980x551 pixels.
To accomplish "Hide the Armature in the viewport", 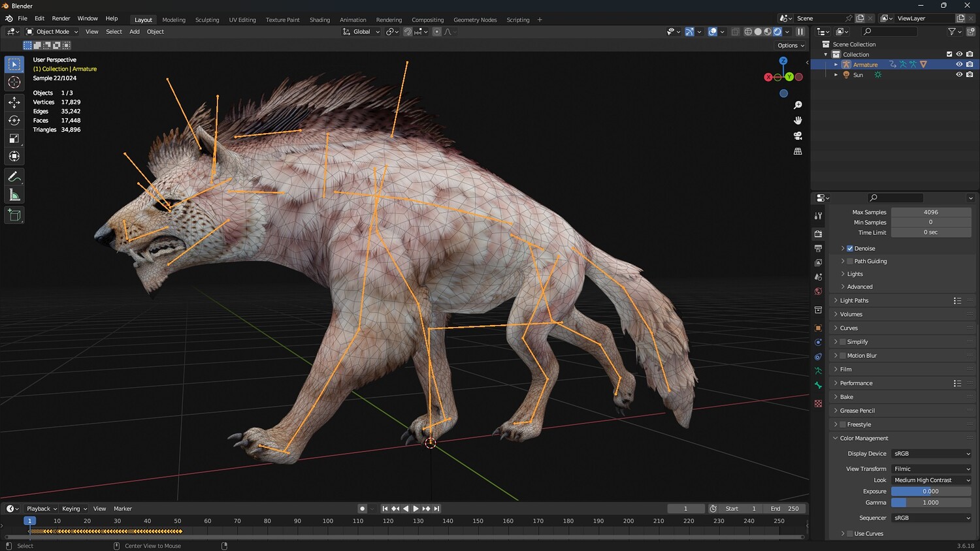I will tap(959, 65).
